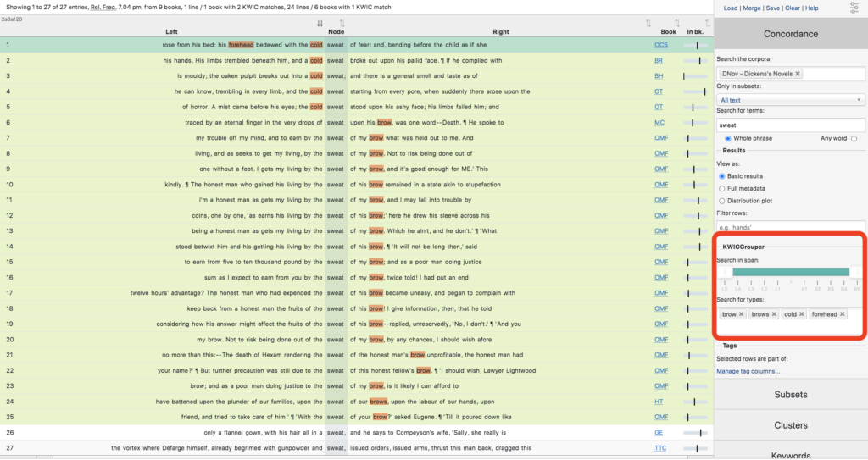Remove the 'brow' type tag
This screenshot has width=868, height=460.
(x=742, y=314)
